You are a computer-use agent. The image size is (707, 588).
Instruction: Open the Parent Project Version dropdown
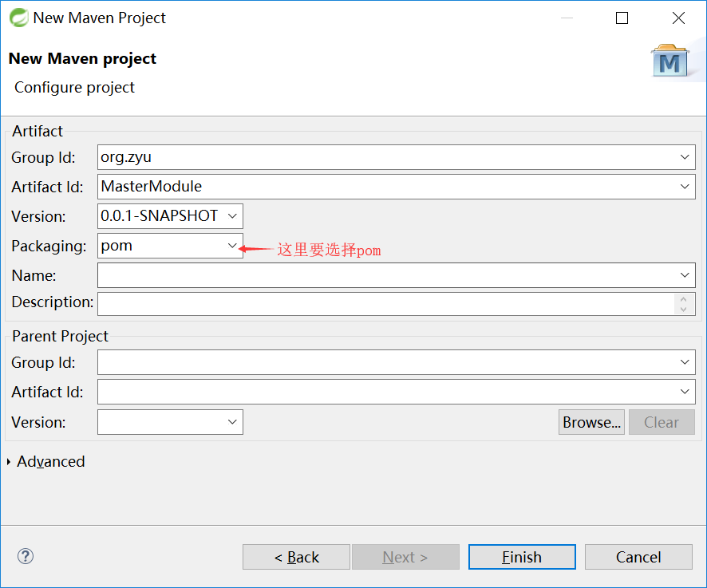(232, 422)
